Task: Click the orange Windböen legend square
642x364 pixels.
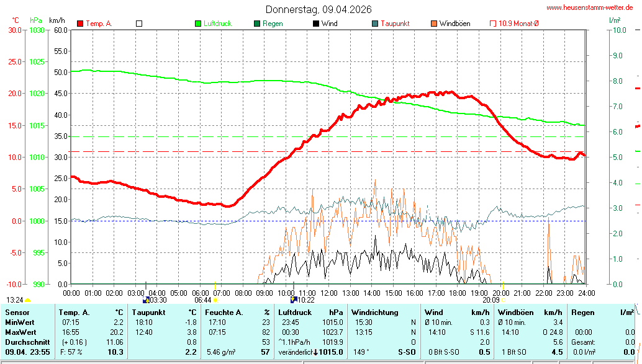Action: (x=434, y=24)
